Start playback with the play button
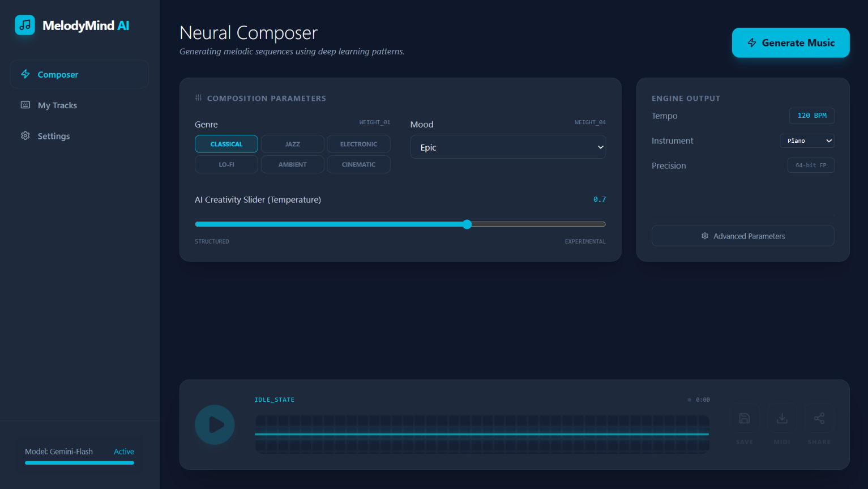 (x=215, y=424)
